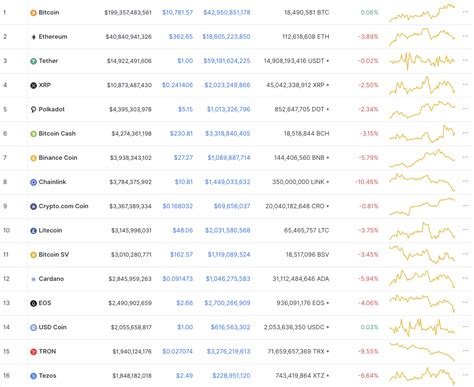Click the TRON red logo icon
Screen dimensions: 474x387
tap(33, 352)
